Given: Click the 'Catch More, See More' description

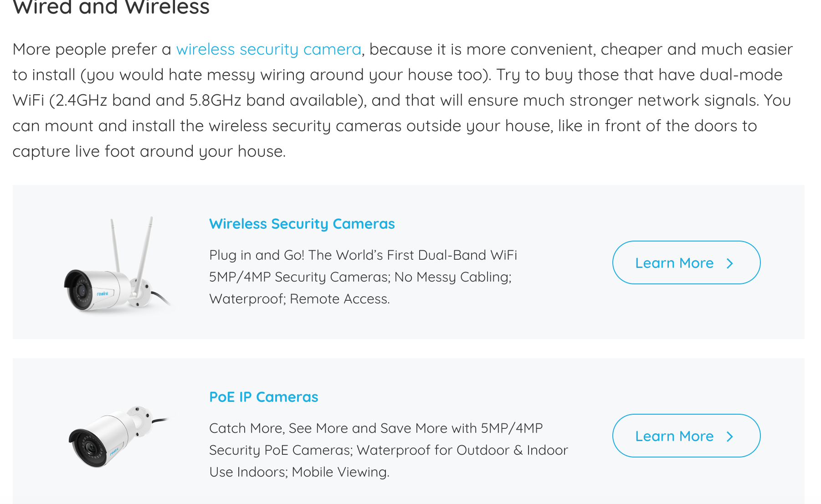Looking at the screenshot, I should coord(389,450).
